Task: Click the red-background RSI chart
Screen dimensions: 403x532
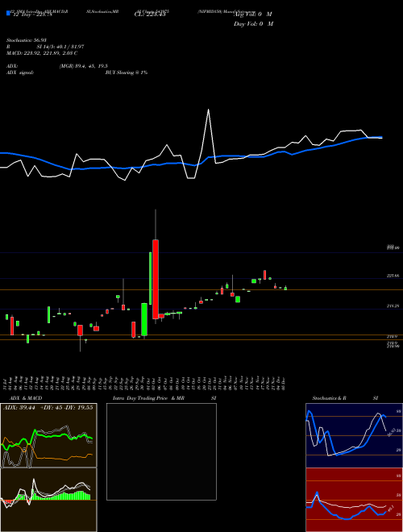Action: (x=354, y=500)
